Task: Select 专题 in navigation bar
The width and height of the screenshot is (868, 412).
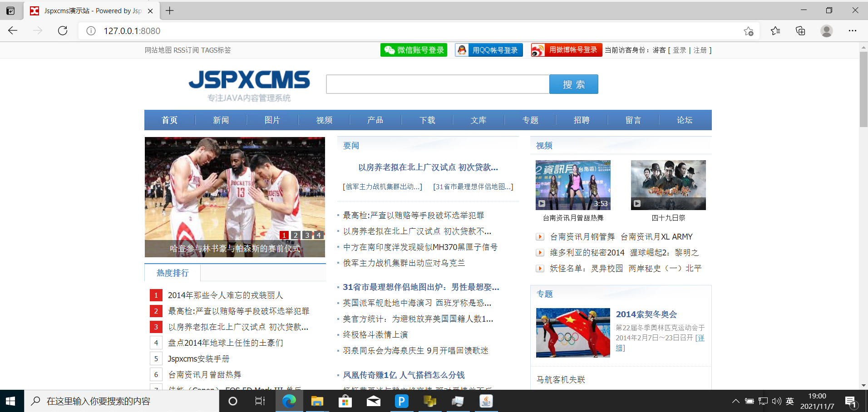Action: [x=530, y=120]
